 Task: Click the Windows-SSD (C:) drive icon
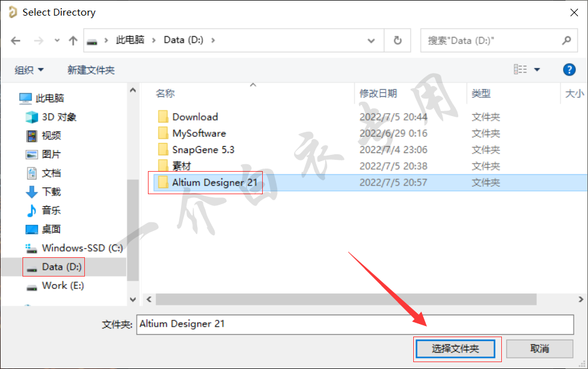(31, 248)
